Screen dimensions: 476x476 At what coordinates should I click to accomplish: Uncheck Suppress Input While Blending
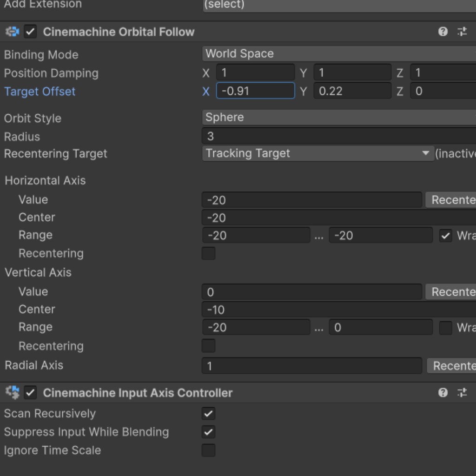click(x=208, y=432)
